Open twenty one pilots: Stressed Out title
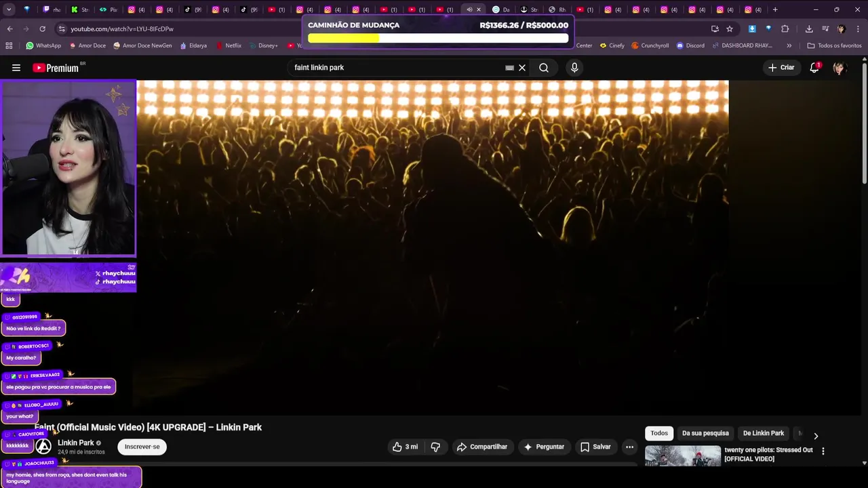 click(768, 454)
